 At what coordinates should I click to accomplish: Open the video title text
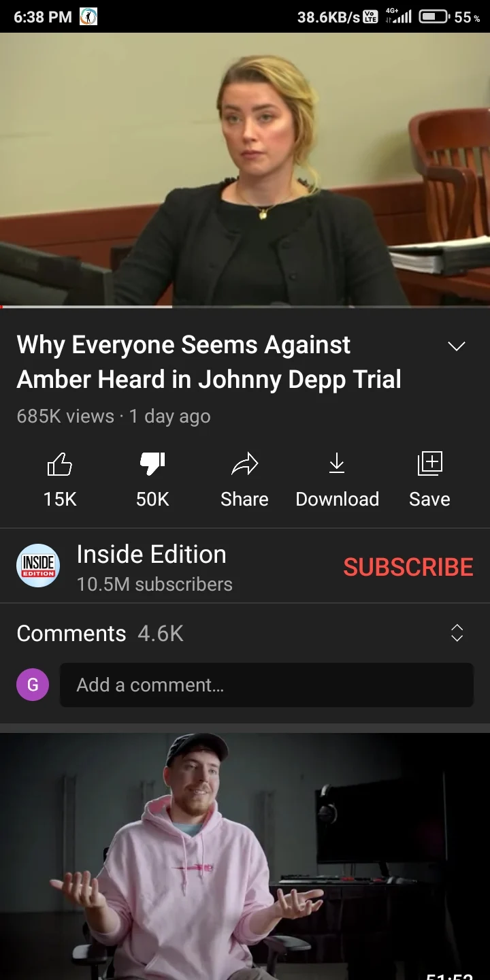(209, 362)
